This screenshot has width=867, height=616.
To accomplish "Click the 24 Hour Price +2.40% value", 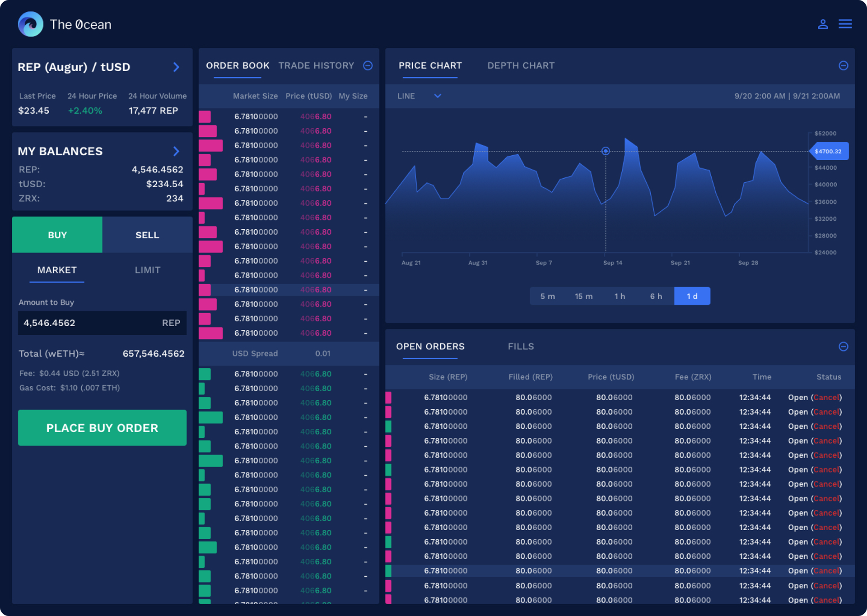I will [x=85, y=111].
